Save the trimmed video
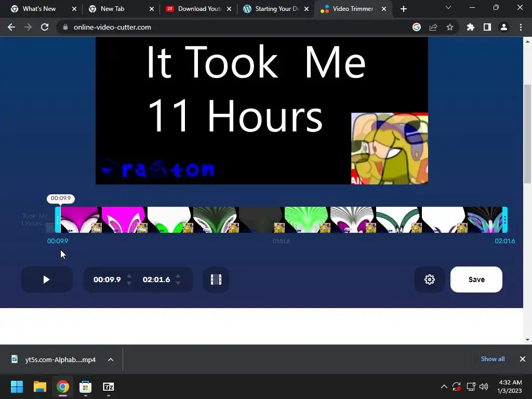The width and height of the screenshot is (532, 399). coord(476,280)
